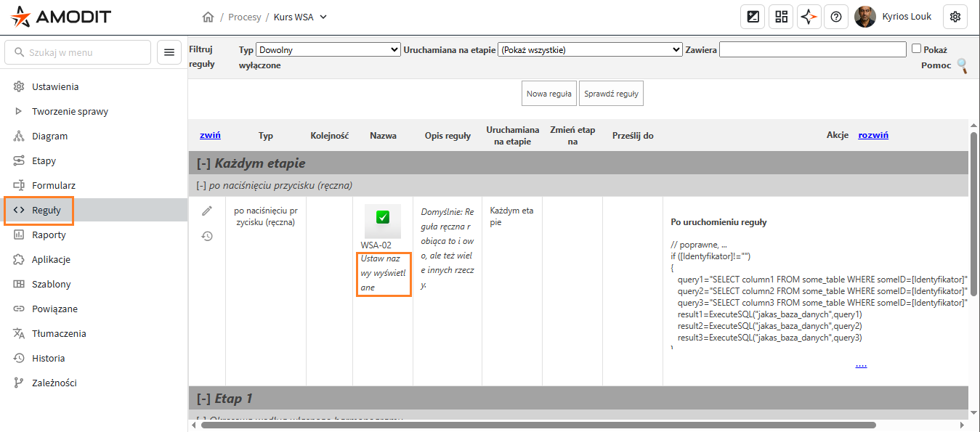Toggle green checkmark for rule WSA-02
This screenshot has height=432, width=980.
pyautogui.click(x=383, y=216)
